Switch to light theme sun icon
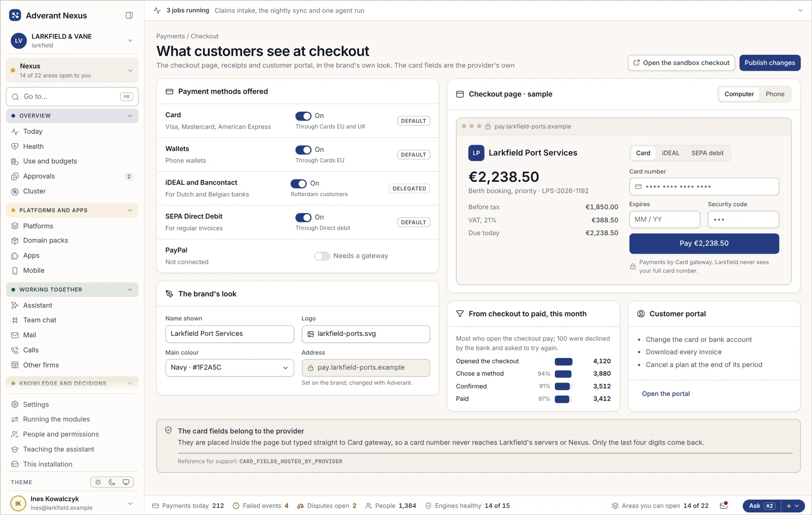Viewport: 812px width, 515px height. pyautogui.click(x=98, y=482)
